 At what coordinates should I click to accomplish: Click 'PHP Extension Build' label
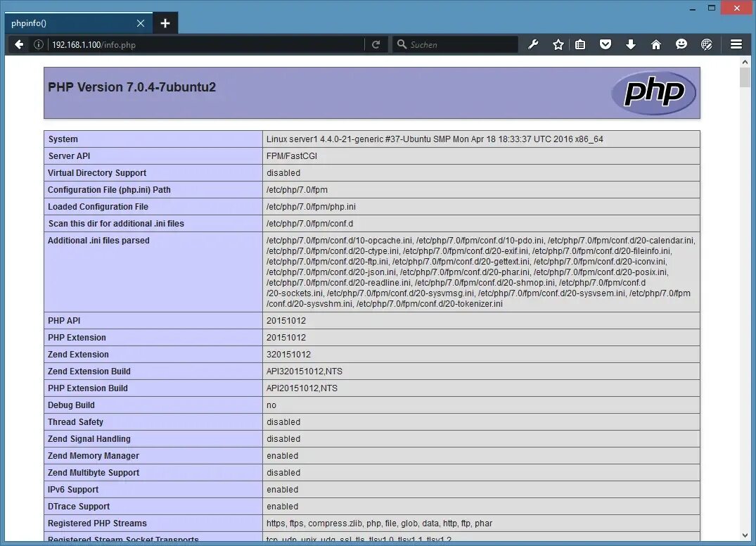88,388
